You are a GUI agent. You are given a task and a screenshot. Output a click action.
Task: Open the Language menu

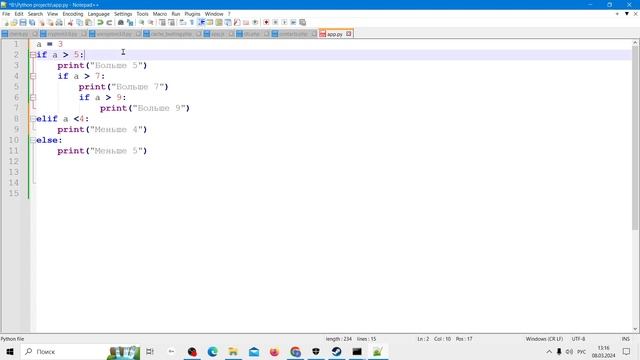point(98,14)
